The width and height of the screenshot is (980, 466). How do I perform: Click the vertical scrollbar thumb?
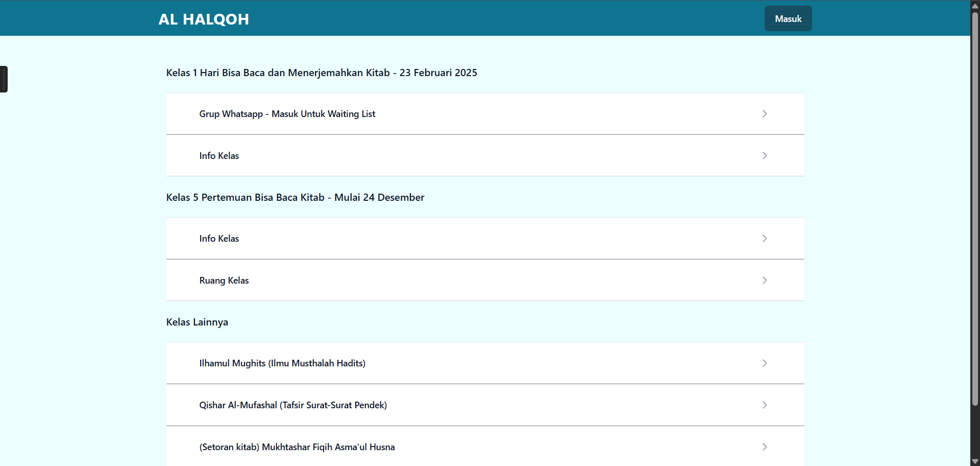click(975, 204)
